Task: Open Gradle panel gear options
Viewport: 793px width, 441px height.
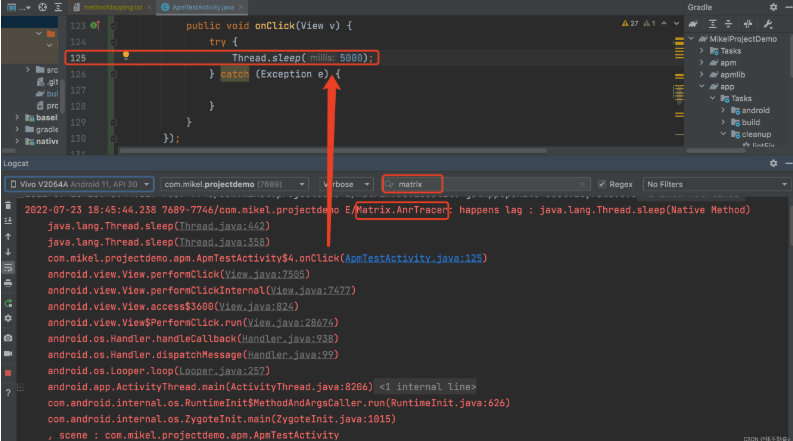Action: coord(773,7)
